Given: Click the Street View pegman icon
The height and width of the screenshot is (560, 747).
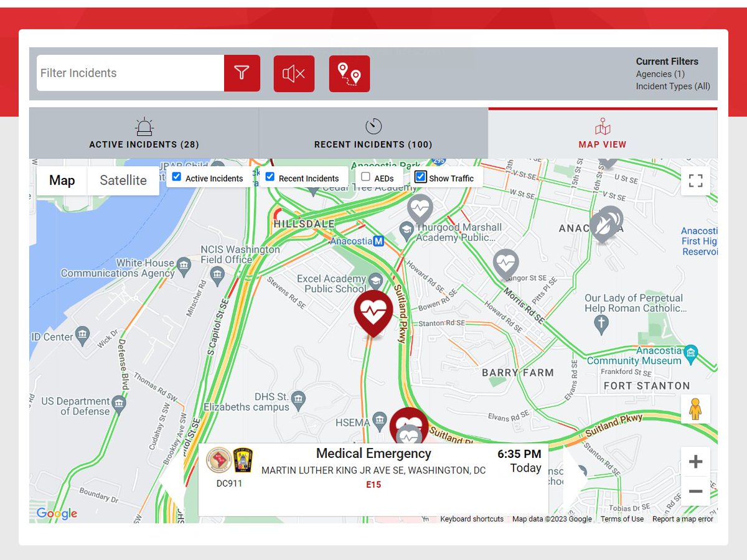Looking at the screenshot, I should tap(695, 409).
